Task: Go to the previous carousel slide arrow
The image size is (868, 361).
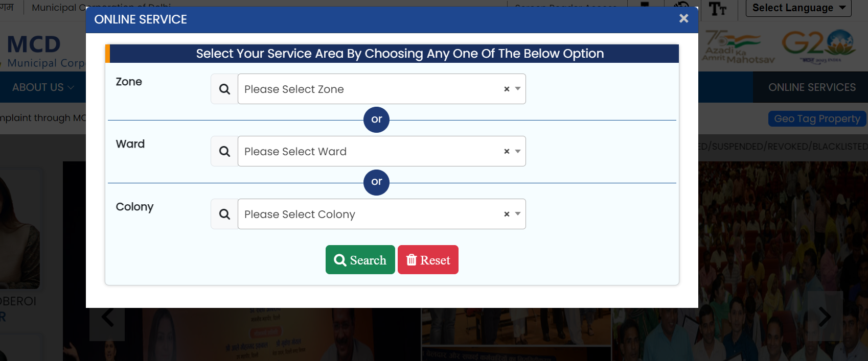Action: pos(107,318)
